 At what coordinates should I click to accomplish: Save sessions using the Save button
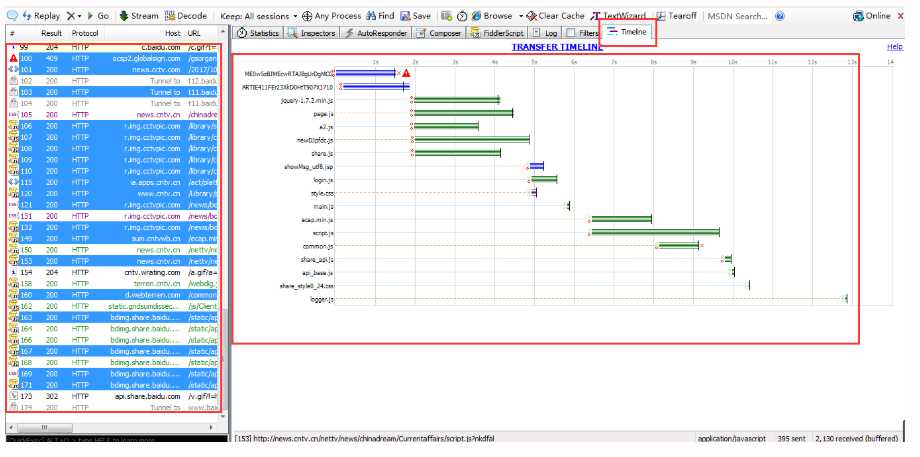point(415,16)
